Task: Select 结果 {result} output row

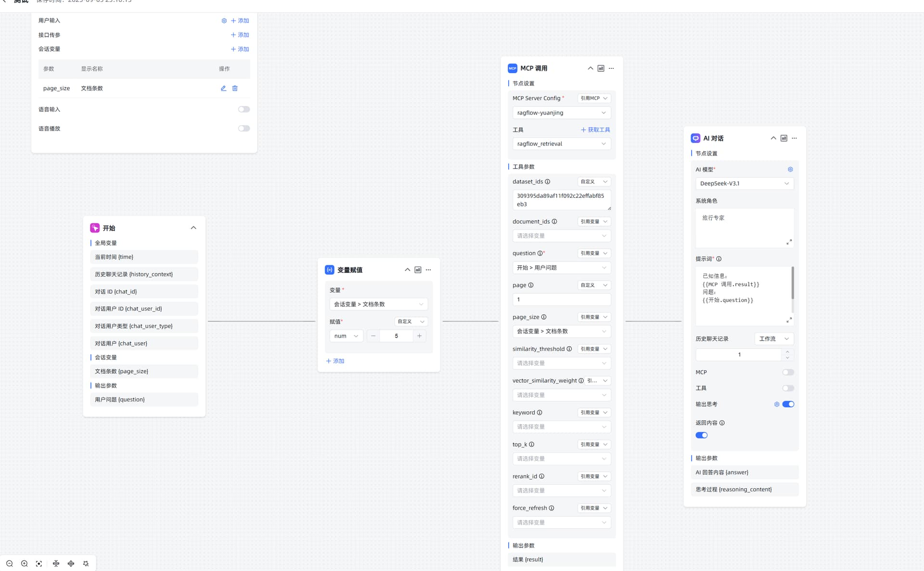Action: click(562, 559)
